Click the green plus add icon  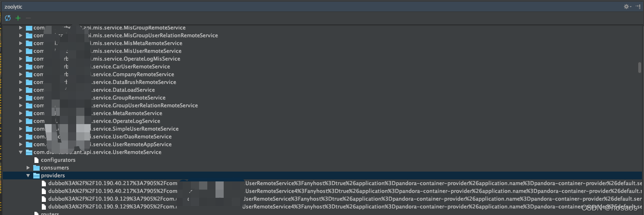coord(18,18)
